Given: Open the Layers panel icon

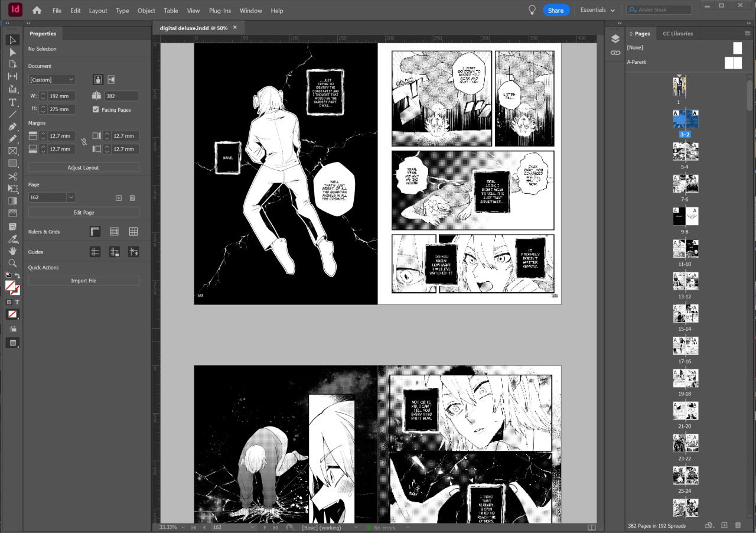Looking at the screenshot, I should coord(615,38).
